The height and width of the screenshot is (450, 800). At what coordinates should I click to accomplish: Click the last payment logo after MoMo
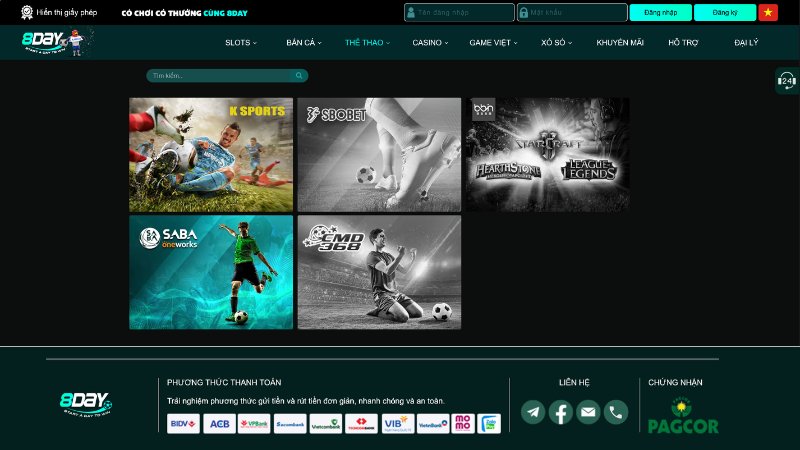point(489,423)
